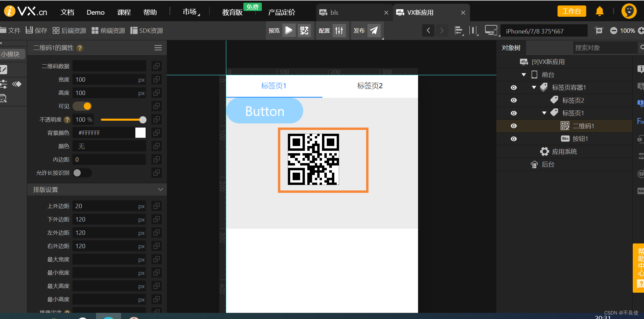The image size is (644, 319).
Task: Click bind icon for 背景颜色 row
Action: point(157,133)
